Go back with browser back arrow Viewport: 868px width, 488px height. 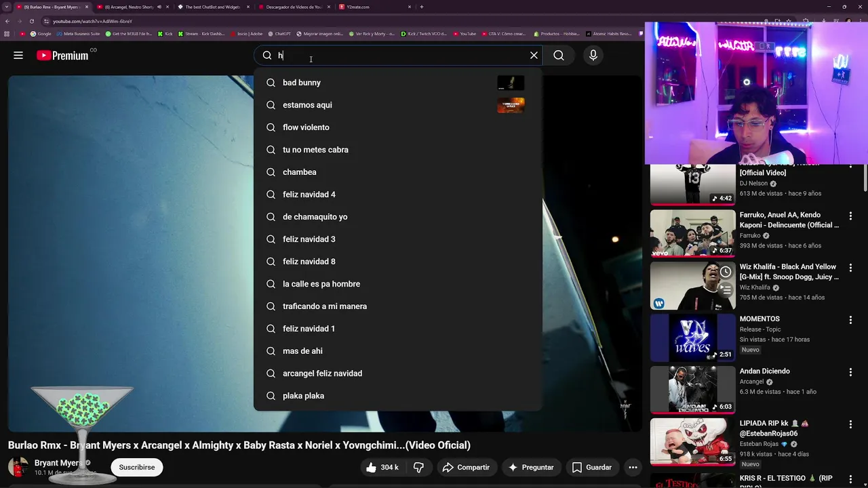7,21
